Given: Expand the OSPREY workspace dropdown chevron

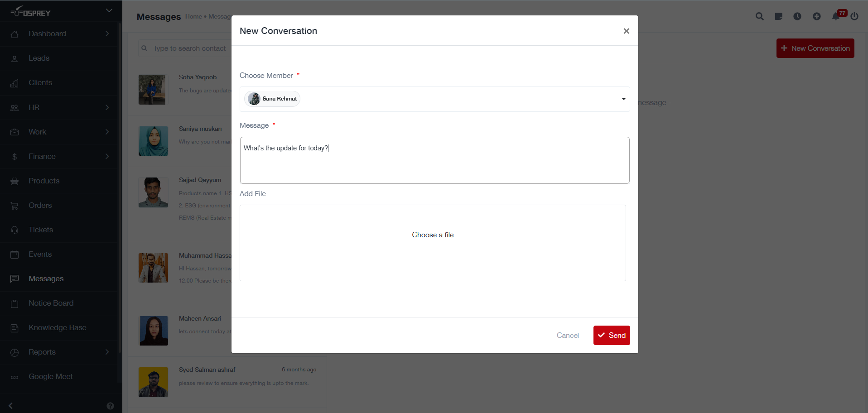Looking at the screenshot, I should (109, 10).
